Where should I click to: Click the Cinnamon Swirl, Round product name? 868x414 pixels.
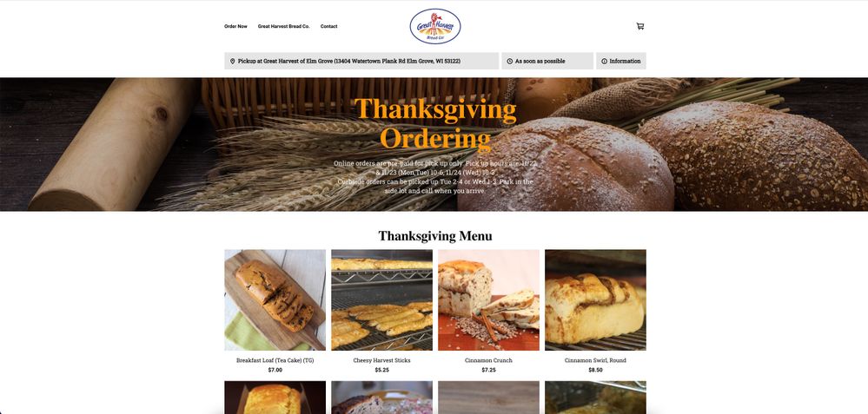[596, 360]
